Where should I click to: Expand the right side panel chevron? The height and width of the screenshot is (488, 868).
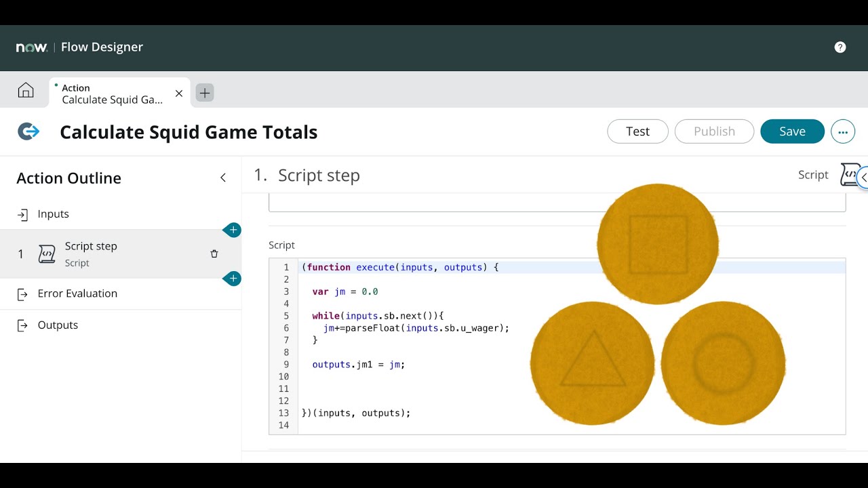click(863, 178)
